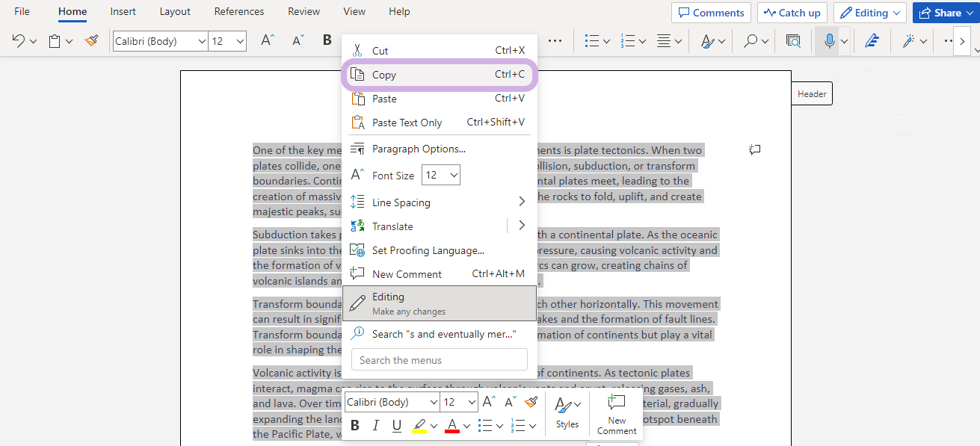Toggle Bold in the mini toolbar

click(x=355, y=426)
